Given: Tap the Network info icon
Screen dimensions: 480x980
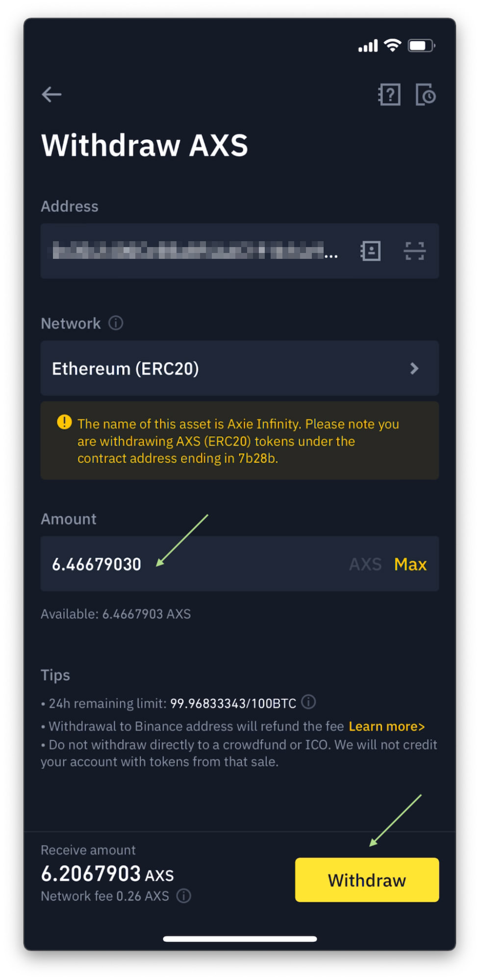Looking at the screenshot, I should tap(116, 323).
